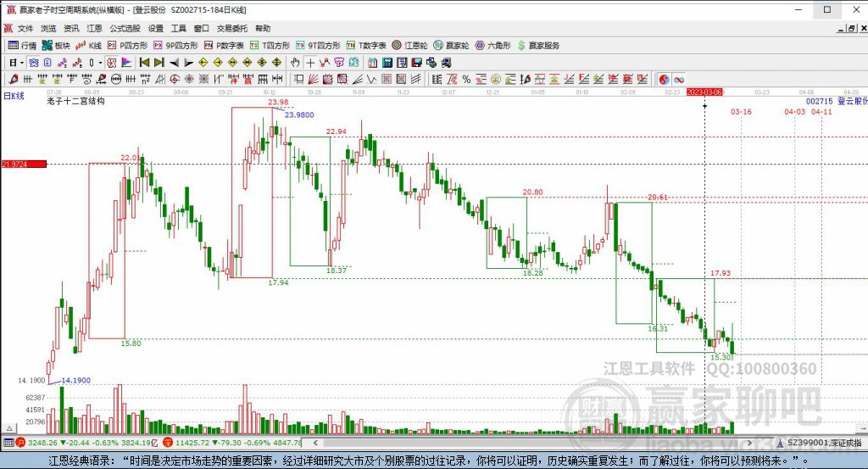The width and height of the screenshot is (868, 469).
Task: Open the P数字表 number table
Action: pos(224,46)
